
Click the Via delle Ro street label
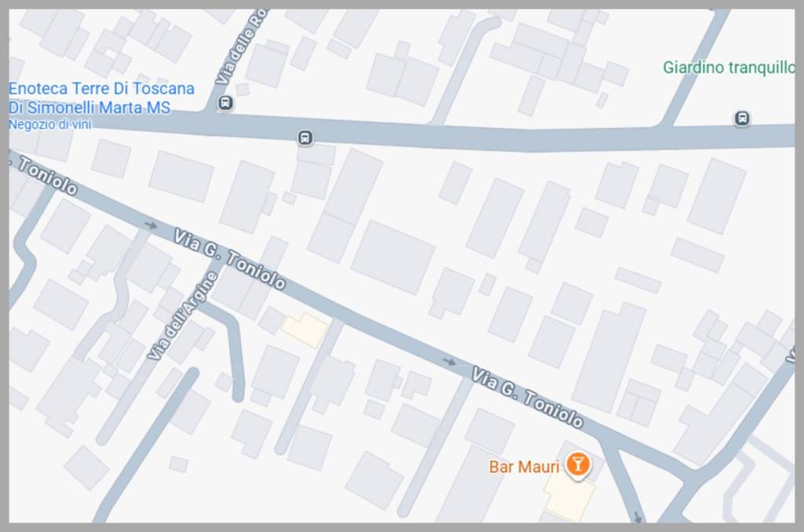pyautogui.click(x=242, y=48)
